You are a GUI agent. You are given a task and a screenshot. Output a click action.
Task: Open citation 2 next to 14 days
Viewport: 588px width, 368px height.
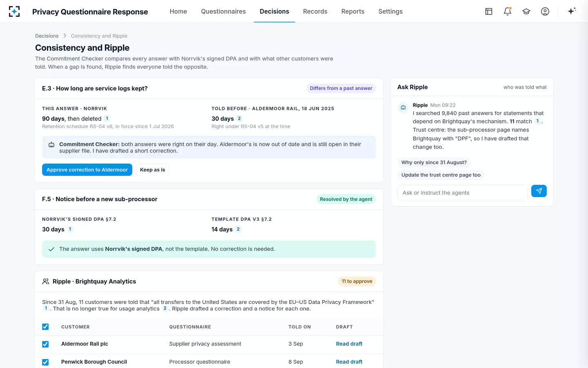point(238,229)
